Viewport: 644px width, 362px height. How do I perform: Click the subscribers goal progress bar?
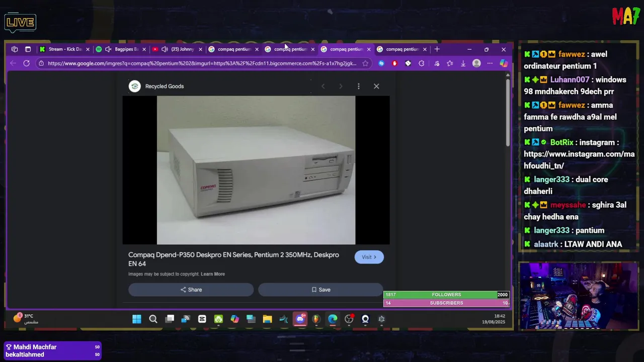(x=446, y=303)
